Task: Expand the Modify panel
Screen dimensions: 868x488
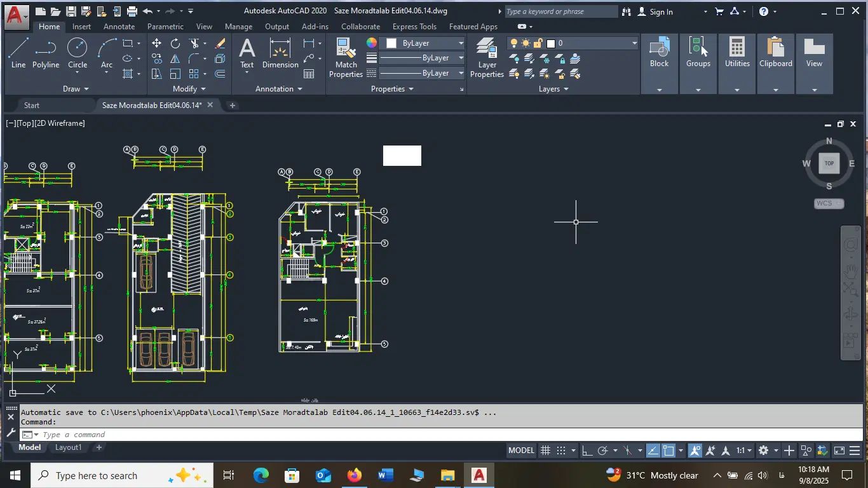Action: (x=189, y=89)
